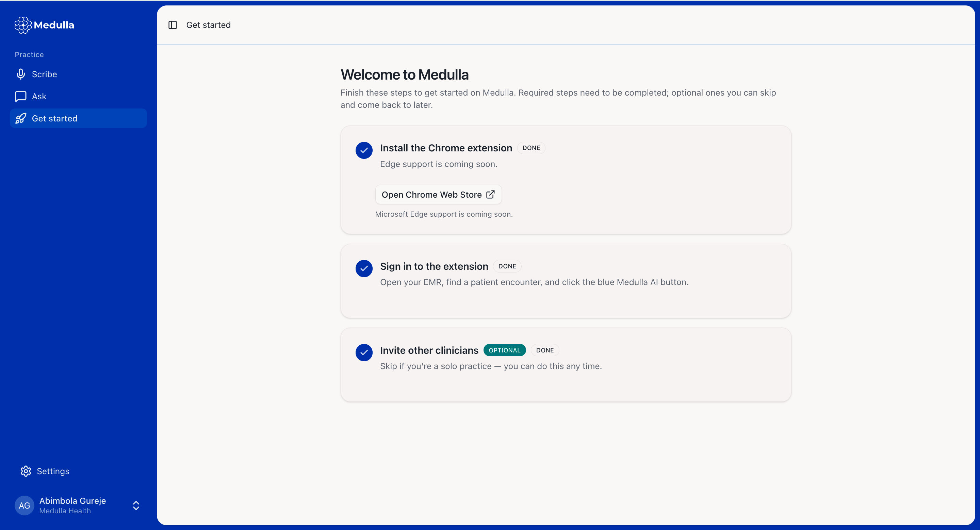Image resolution: width=980 pixels, height=530 pixels.
Task: Select Get started in sidebar
Action: (x=78, y=118)
